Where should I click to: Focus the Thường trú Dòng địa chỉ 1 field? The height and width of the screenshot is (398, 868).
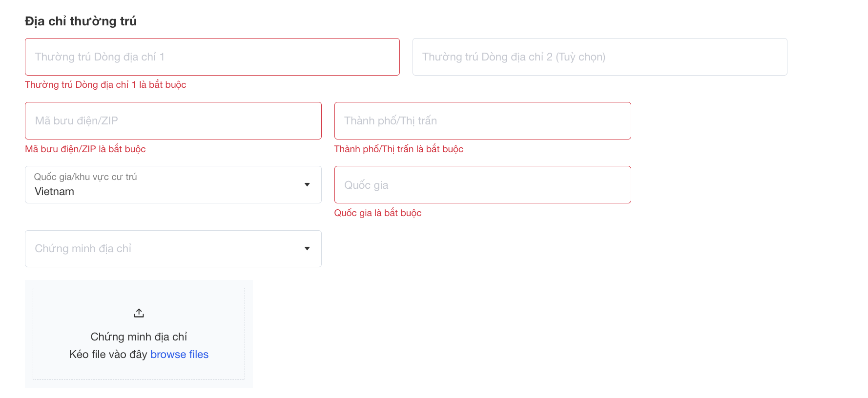click(212, 57)
